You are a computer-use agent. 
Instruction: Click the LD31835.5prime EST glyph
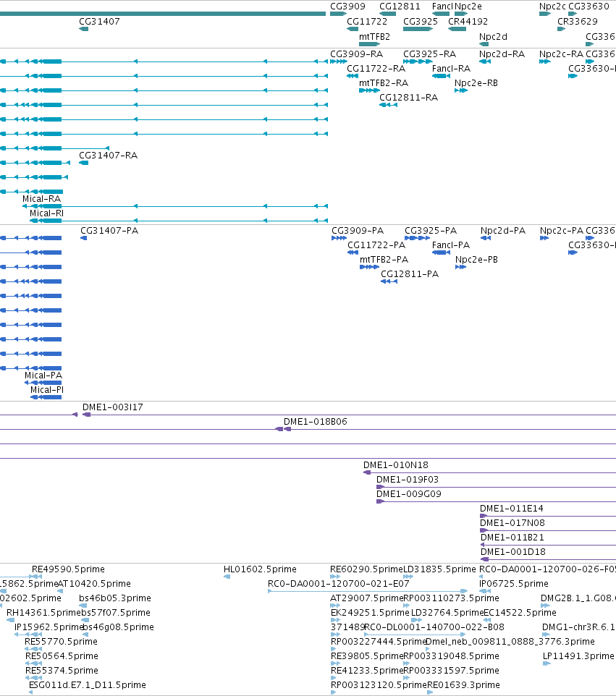(408, 577)
